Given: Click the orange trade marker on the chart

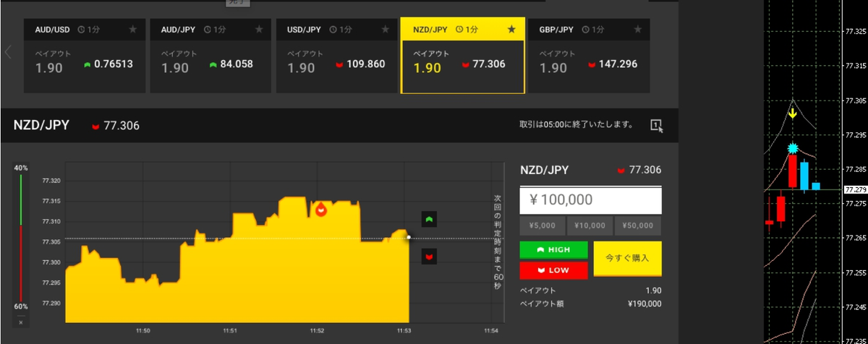Looking at the screenshot, I should point(320,210).
